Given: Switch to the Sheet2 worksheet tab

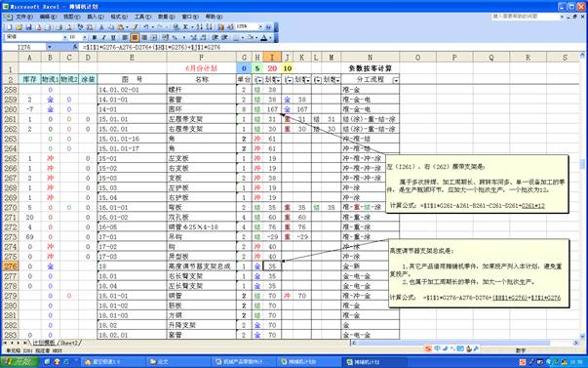Looking at the screenshot, I should point(69,343).
